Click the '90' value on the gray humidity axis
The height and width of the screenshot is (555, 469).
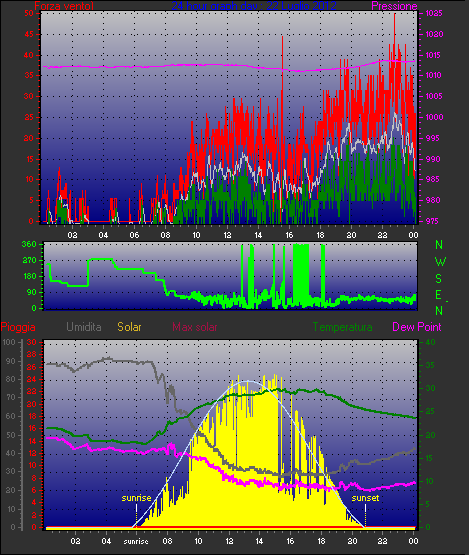11,361
